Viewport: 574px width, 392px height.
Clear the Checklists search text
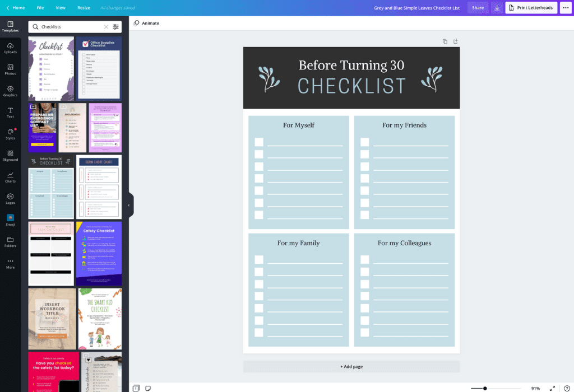(x=106, y=27)
